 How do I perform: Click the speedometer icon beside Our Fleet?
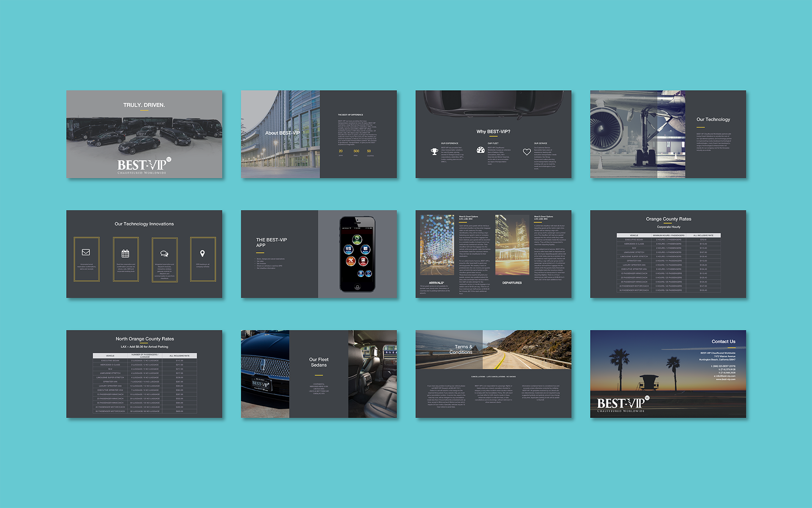pyautogui.click(x=480, y=150)
